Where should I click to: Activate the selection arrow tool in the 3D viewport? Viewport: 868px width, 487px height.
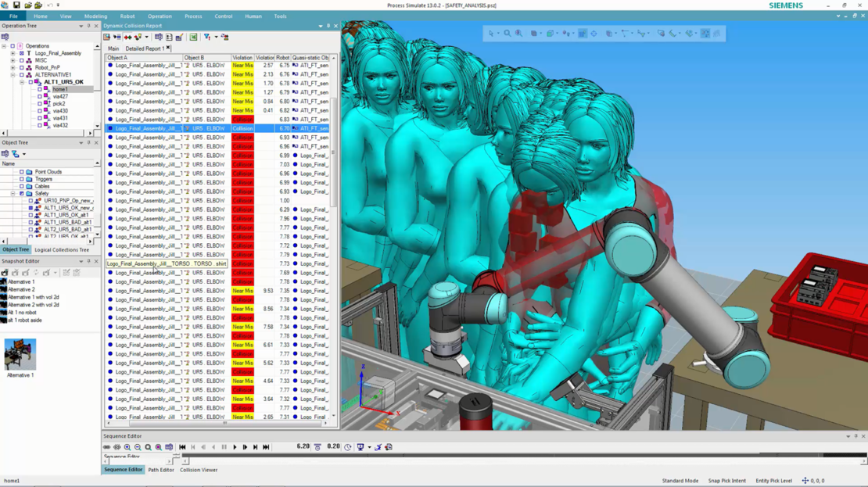tap(490, 33)
